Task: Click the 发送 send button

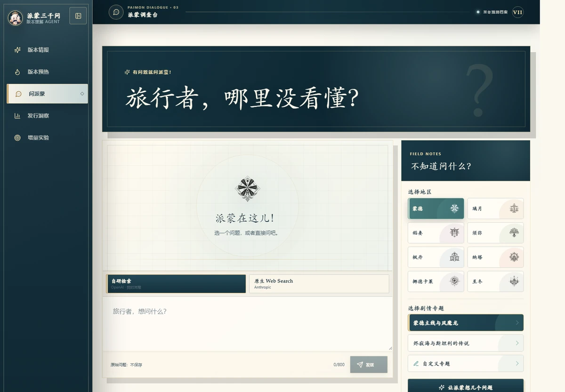Action: [x=369, y=365]
